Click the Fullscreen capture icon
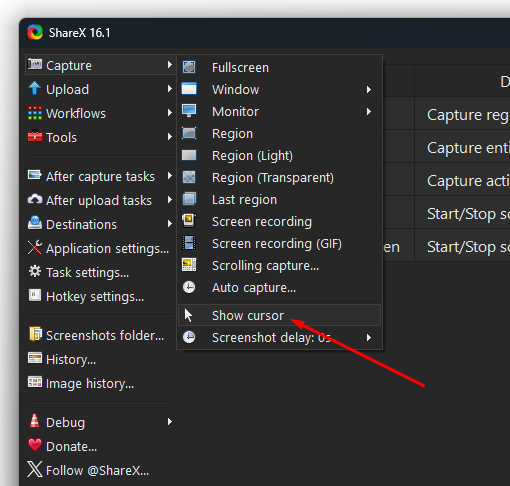The height and width of the screenshot is (486, 510). coord(189,67)
